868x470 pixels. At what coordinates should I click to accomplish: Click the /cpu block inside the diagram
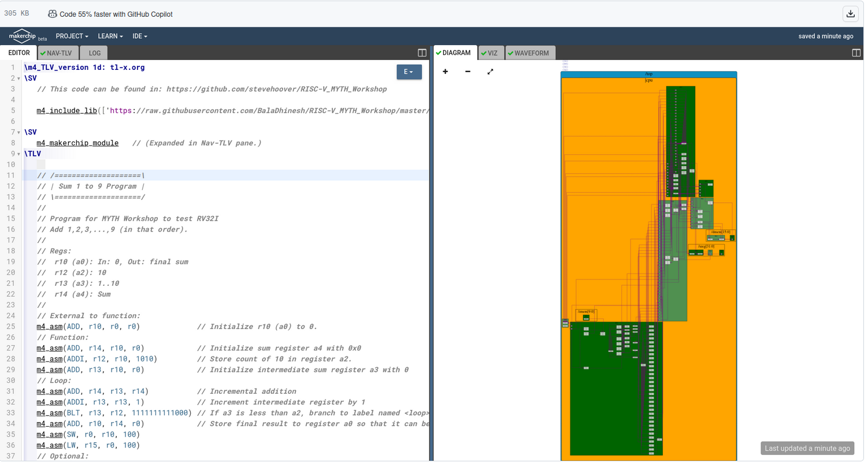point(649,80)
